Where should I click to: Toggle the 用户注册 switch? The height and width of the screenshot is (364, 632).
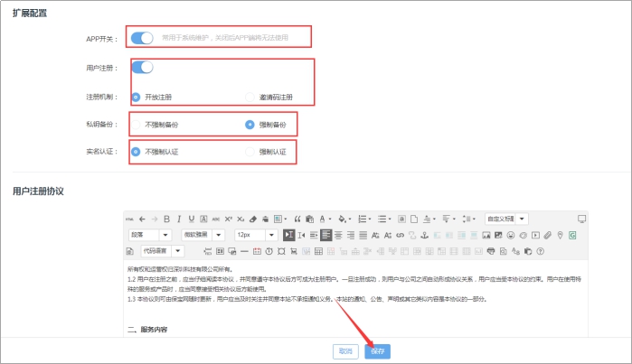point(142,67)
